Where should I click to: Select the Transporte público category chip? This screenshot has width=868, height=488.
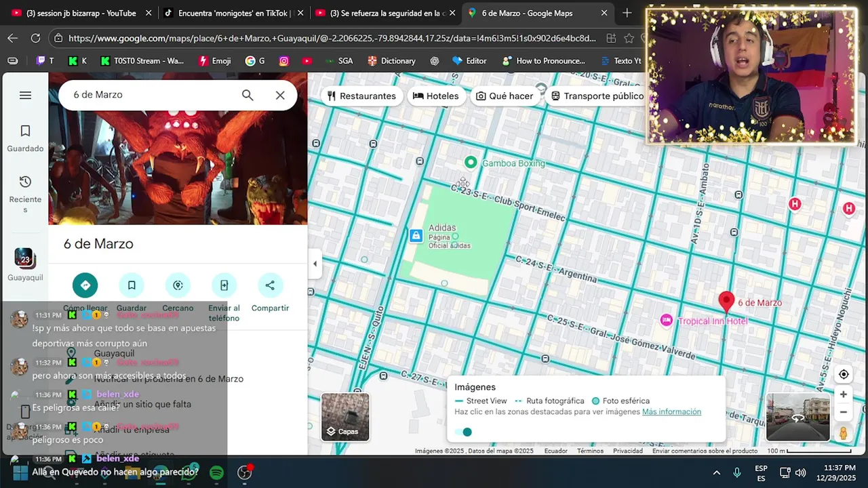pos(597,96)
